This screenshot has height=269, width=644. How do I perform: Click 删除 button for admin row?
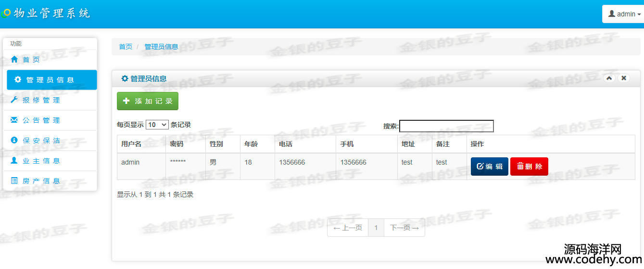click(529, 167)
